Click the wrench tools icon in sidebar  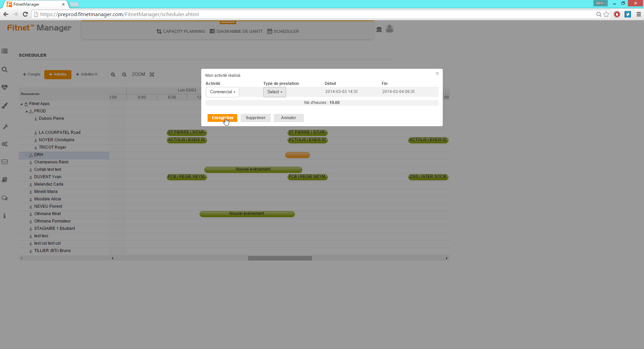[x=5, y=127]
